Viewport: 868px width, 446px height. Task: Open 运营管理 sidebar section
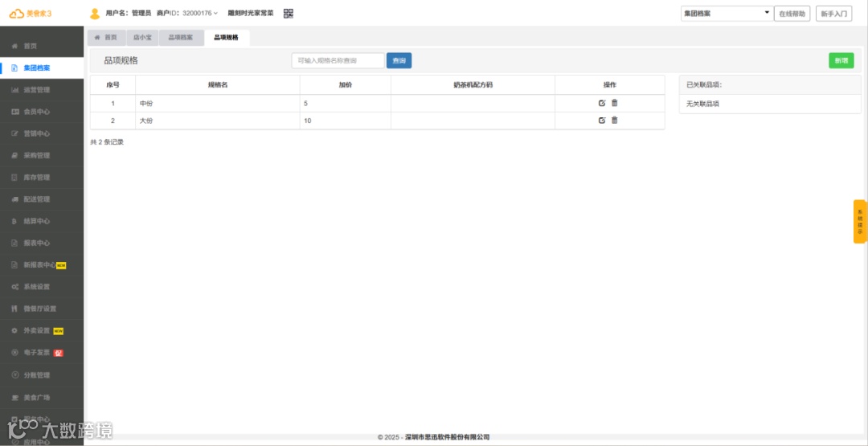tap(42, 90)
